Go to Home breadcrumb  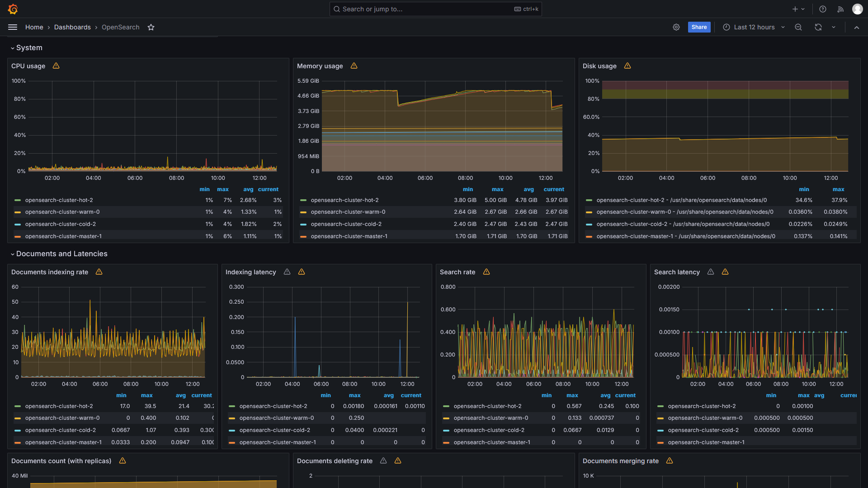[34, 27]
